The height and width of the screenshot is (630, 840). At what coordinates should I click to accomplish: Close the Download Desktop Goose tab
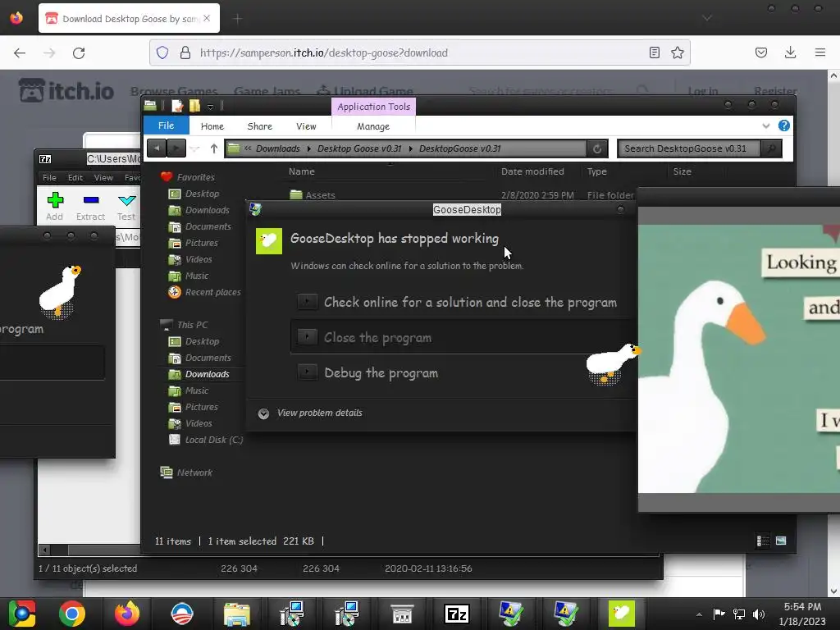click(207, 18)
